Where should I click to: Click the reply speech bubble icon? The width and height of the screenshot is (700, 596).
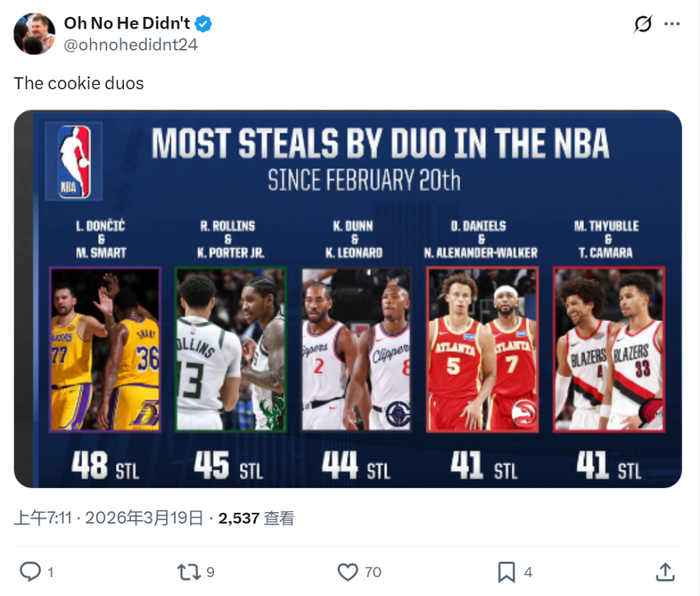(31, 571)
